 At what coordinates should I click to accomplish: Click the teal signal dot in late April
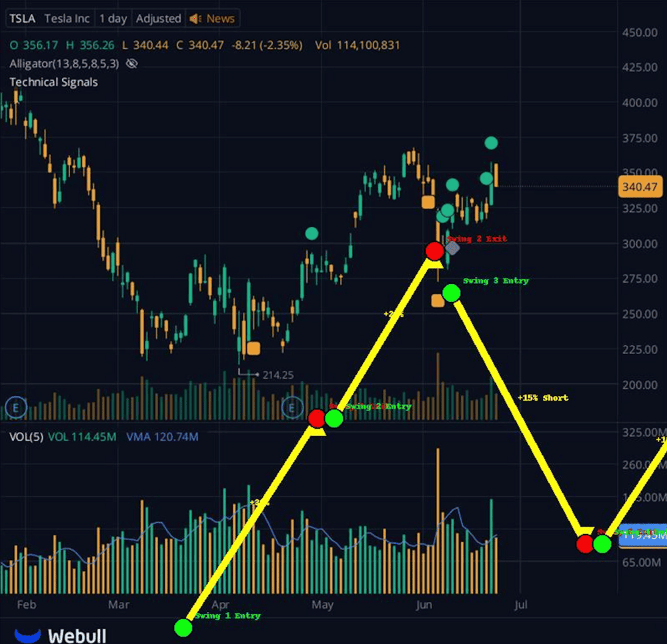coord(311,233)
